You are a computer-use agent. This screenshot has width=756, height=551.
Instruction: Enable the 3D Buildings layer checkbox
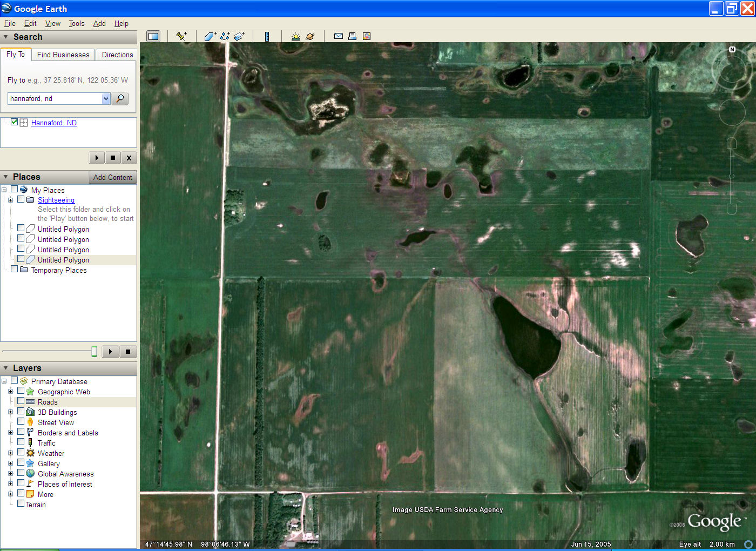coord(21,412)
